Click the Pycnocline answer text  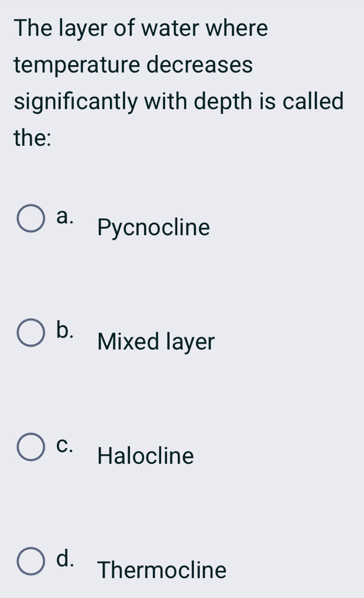(153, 228)
